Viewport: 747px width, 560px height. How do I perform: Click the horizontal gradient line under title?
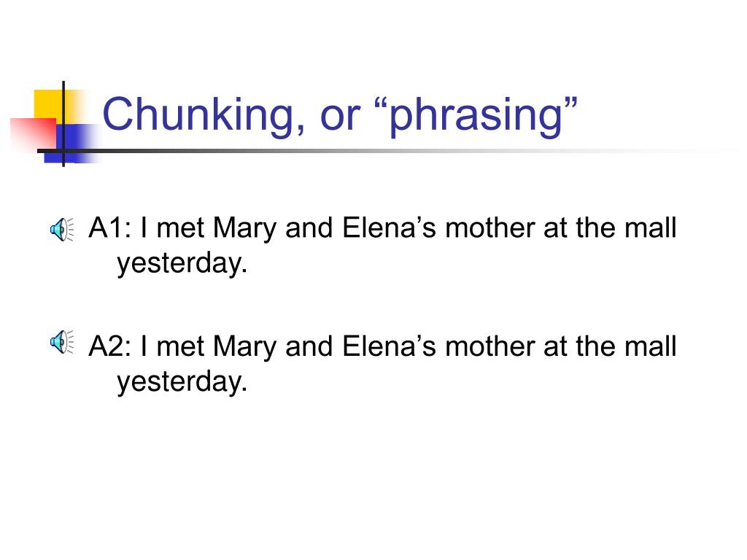coord(381,151)
